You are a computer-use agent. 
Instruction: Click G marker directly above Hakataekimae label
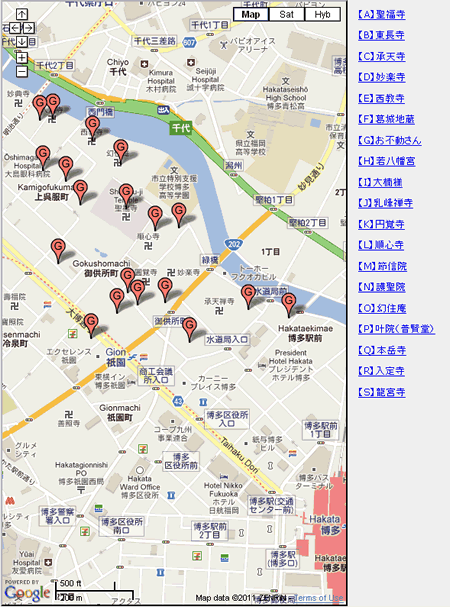point(289,303)
